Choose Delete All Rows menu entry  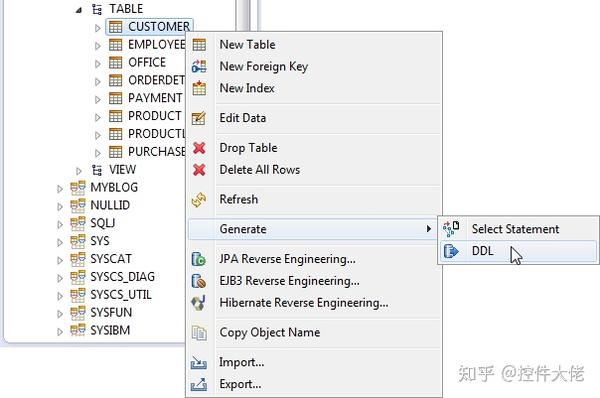coord(259,170)
